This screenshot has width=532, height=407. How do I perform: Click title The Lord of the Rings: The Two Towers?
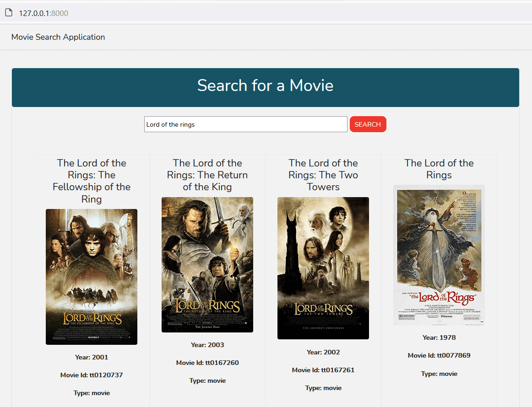(323, 175)
